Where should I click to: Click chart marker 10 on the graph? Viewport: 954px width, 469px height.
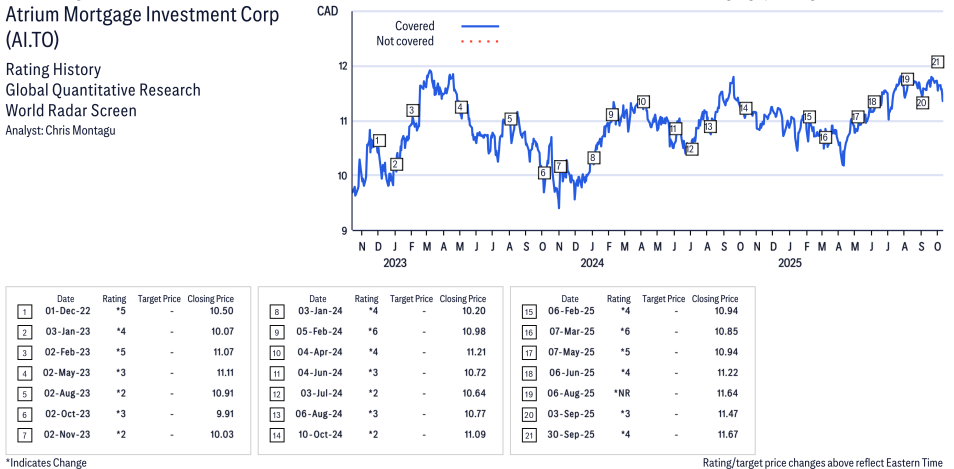coord(642,101)
